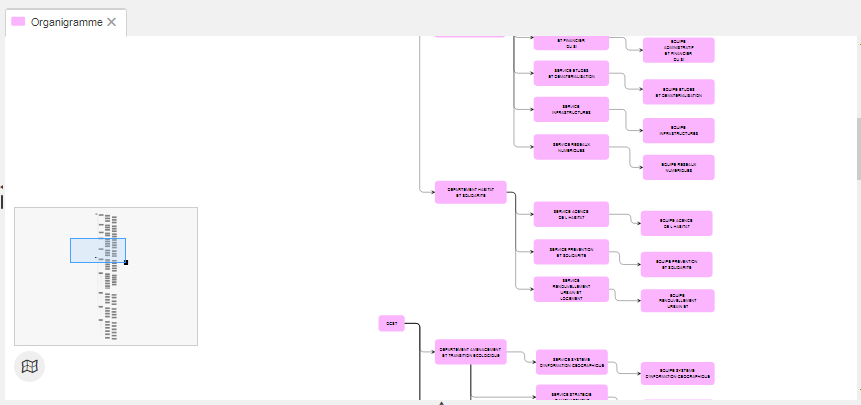Select the Service Prevention et Solidarite node
Image resolution: width=861 pixels, height=405 pixels.
pyautogui.click(x=571, y=252)
